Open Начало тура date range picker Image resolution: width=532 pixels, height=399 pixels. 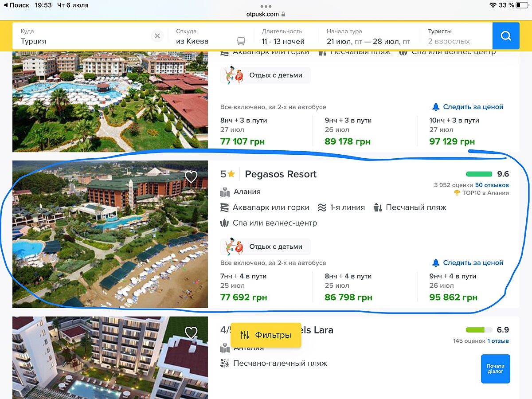(x=368, y=36)
